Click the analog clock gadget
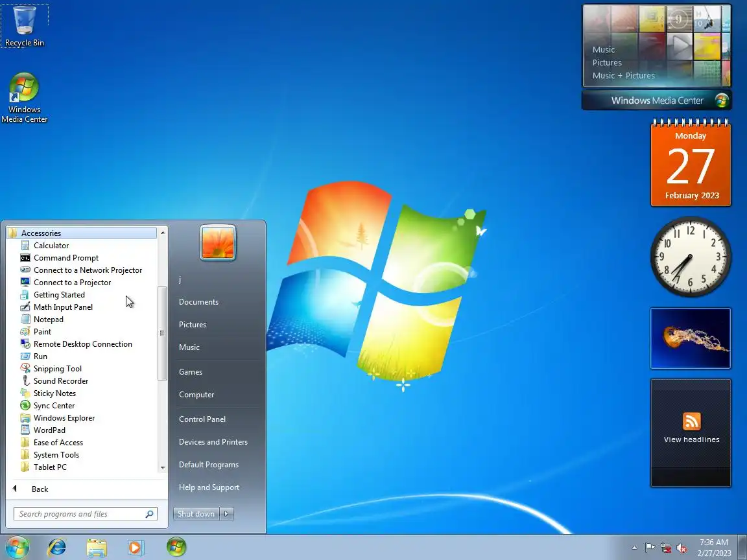The image size is (747, 560). 691,257
